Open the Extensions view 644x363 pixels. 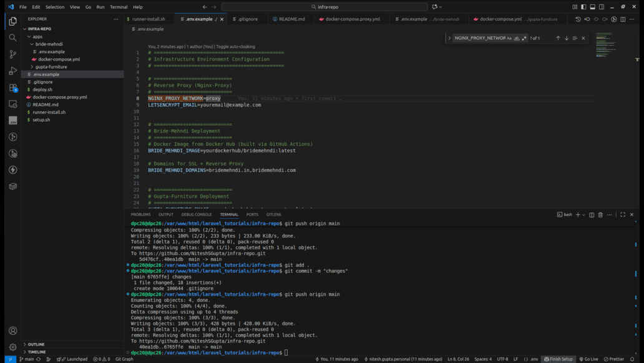(x=12, y=87)
